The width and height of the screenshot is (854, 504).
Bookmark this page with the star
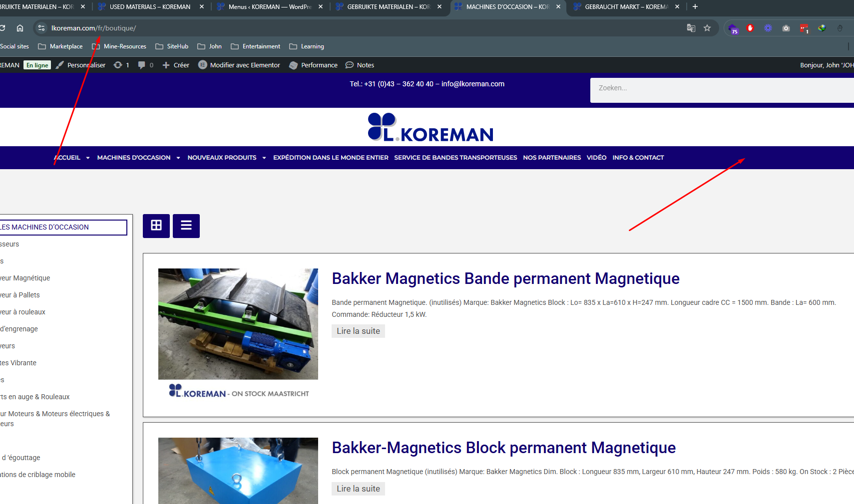707,28
